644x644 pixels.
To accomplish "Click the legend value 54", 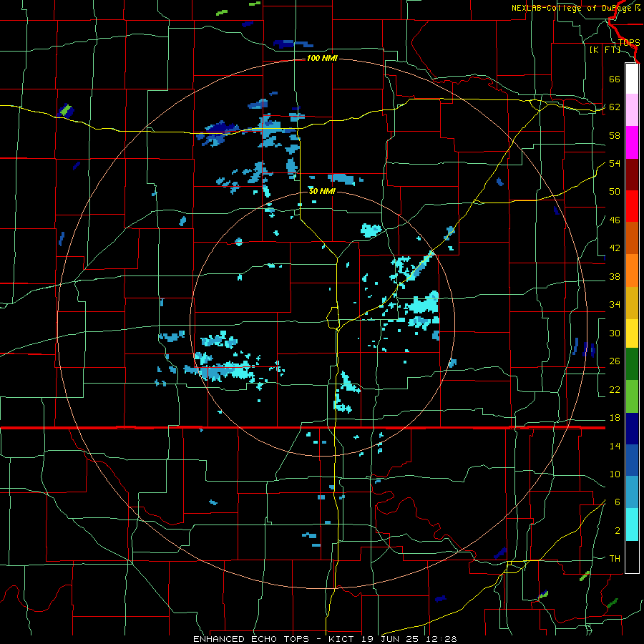I will (615, 163).
